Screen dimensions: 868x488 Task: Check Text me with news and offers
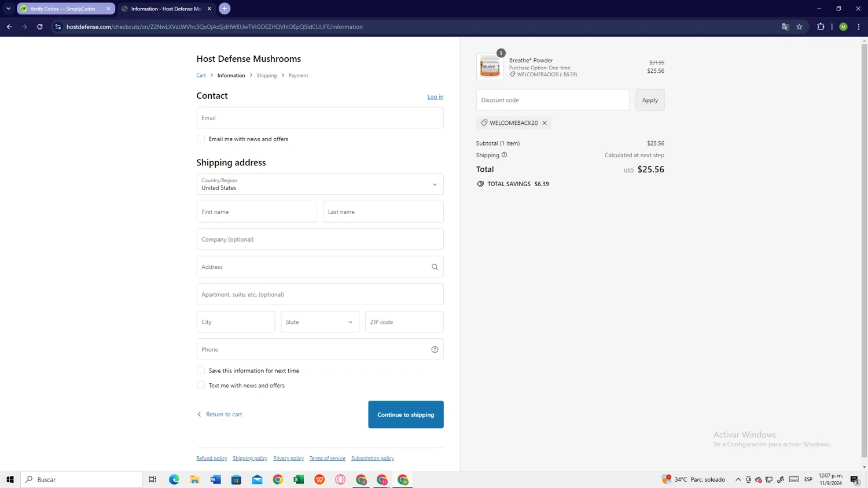coord(201,385)
